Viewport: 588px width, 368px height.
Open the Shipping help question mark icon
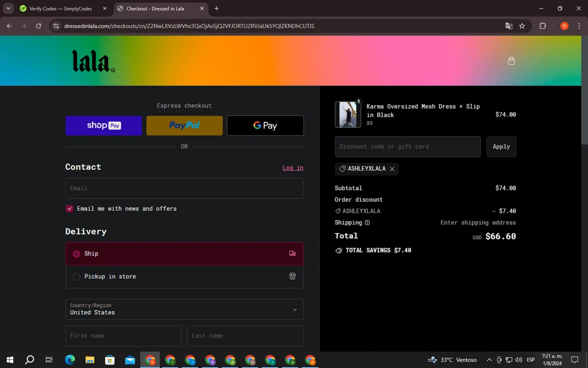coord(367,223)
